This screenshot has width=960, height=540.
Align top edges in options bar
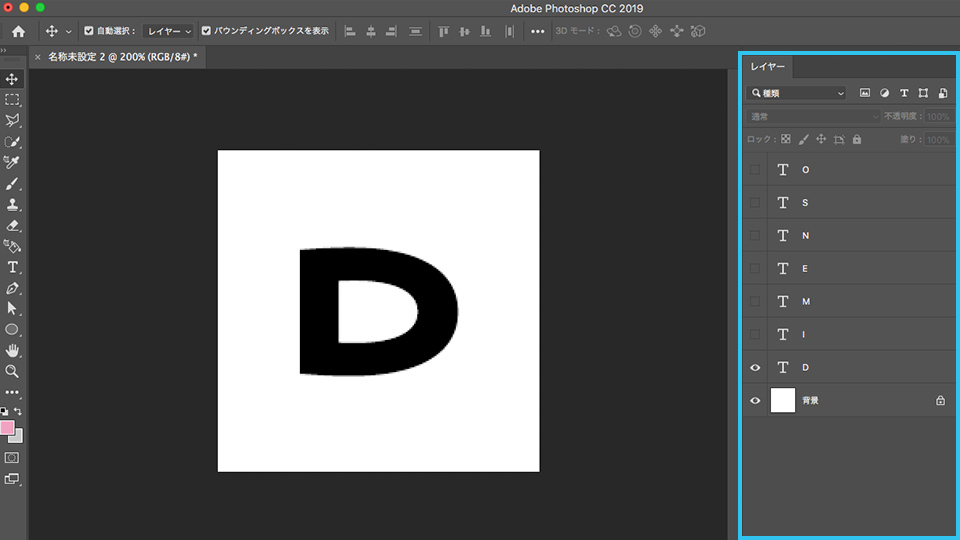[x=443, y=31]
